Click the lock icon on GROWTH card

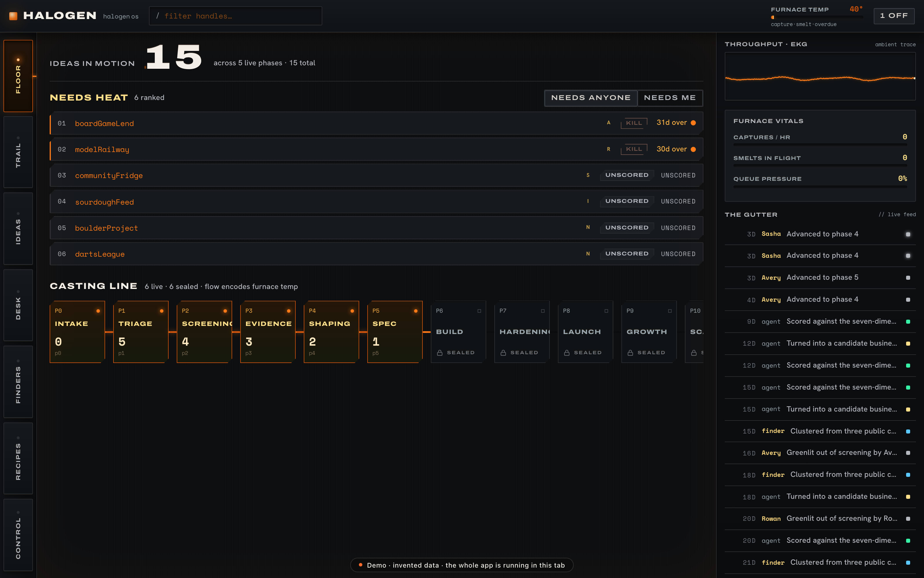pyautogui.click(x=630, y=353)
